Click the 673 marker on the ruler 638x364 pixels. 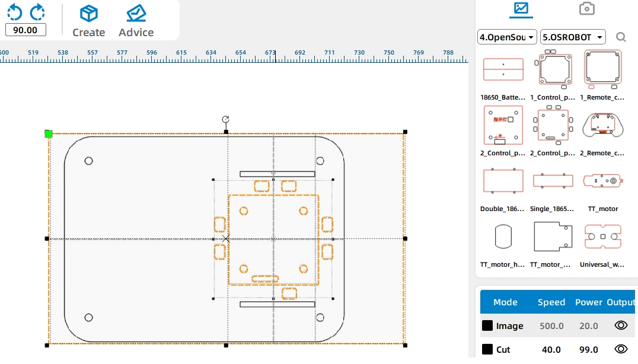270,53
